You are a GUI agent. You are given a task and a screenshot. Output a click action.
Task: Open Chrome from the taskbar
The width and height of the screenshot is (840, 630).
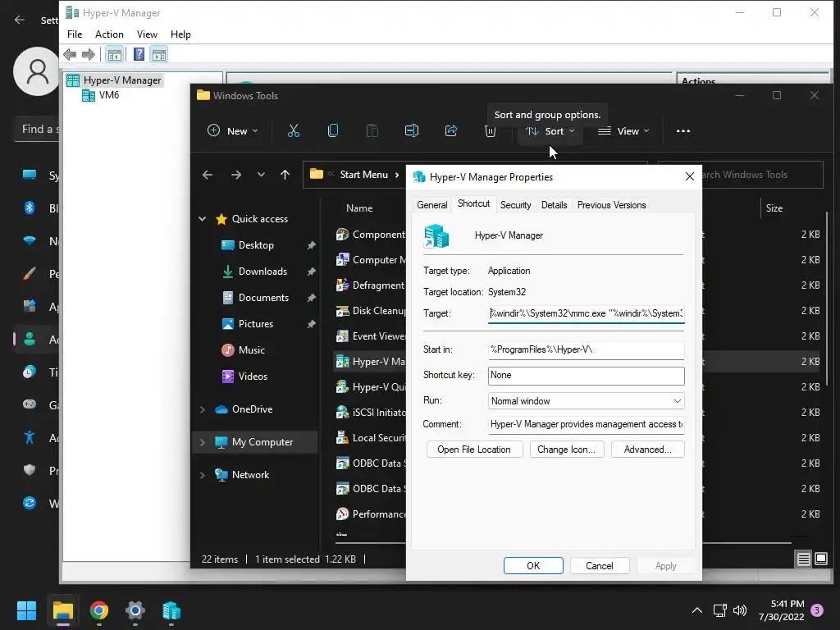point(99,610)
